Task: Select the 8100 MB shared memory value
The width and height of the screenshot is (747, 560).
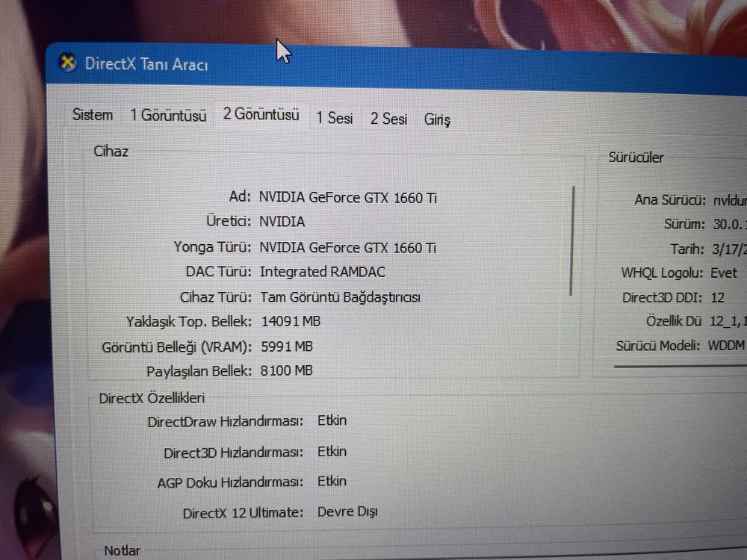Action: [x=287, y=370]
